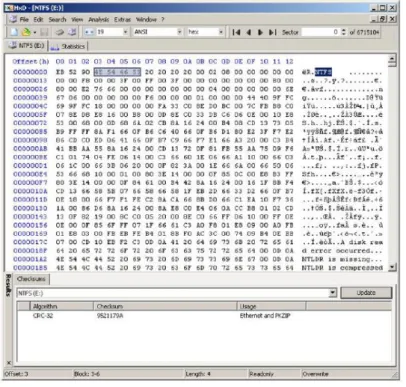Open the Edit menu
This screenshot has width=406, height=387.
pyautogui.click(x=38, y=20)
